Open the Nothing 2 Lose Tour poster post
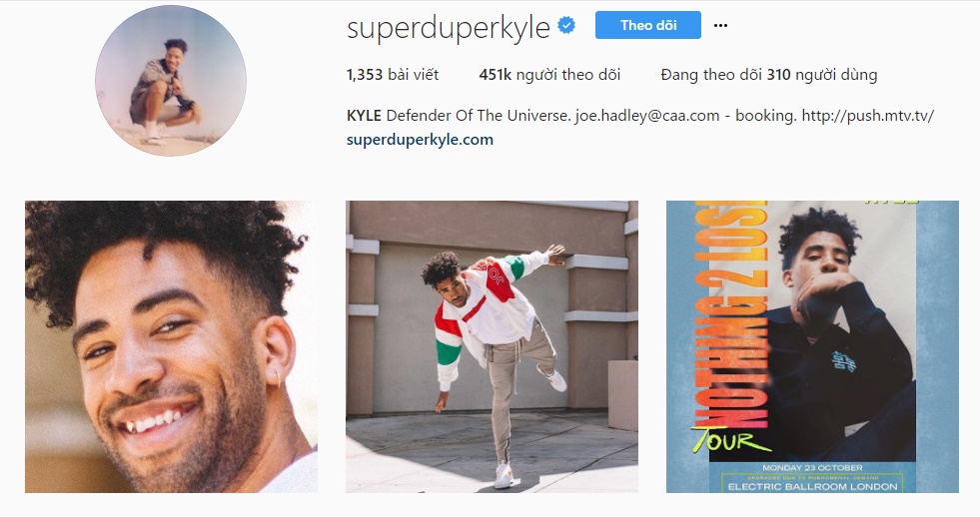 point(812,346)
